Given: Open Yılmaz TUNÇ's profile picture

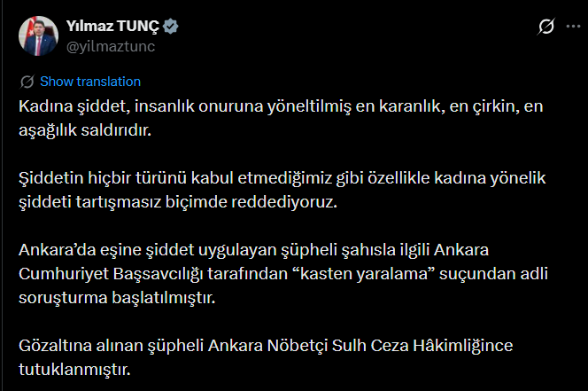Looking at the screenshot, I should 38,37.
